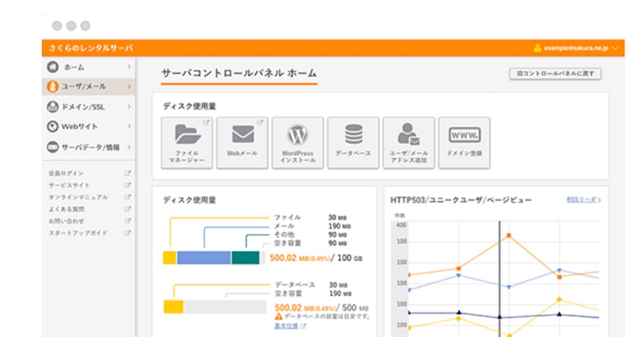Open the RSSリーダ link
Image resolution: width=644 pixels, height=337 pixels.
click(583, 200)
